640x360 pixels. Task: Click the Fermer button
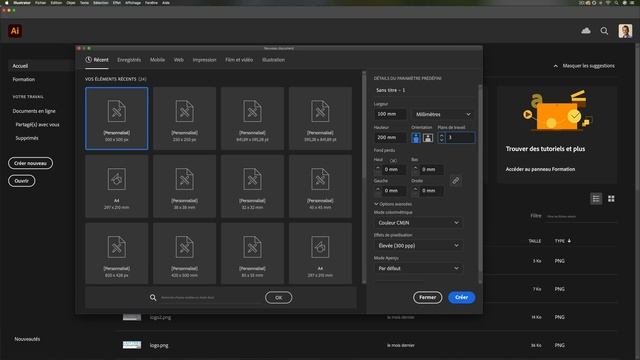coord(427,298)
